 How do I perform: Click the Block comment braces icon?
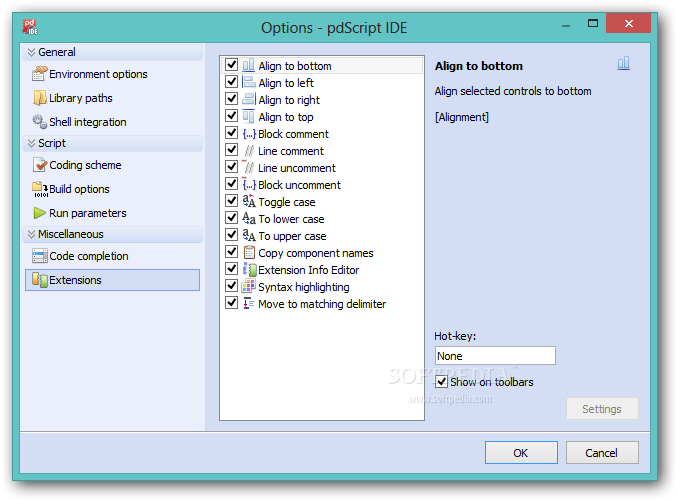coord(249,134)
